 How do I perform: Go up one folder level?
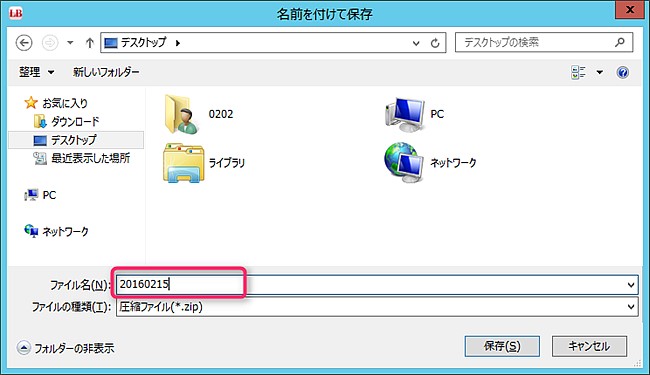(90, 43)
